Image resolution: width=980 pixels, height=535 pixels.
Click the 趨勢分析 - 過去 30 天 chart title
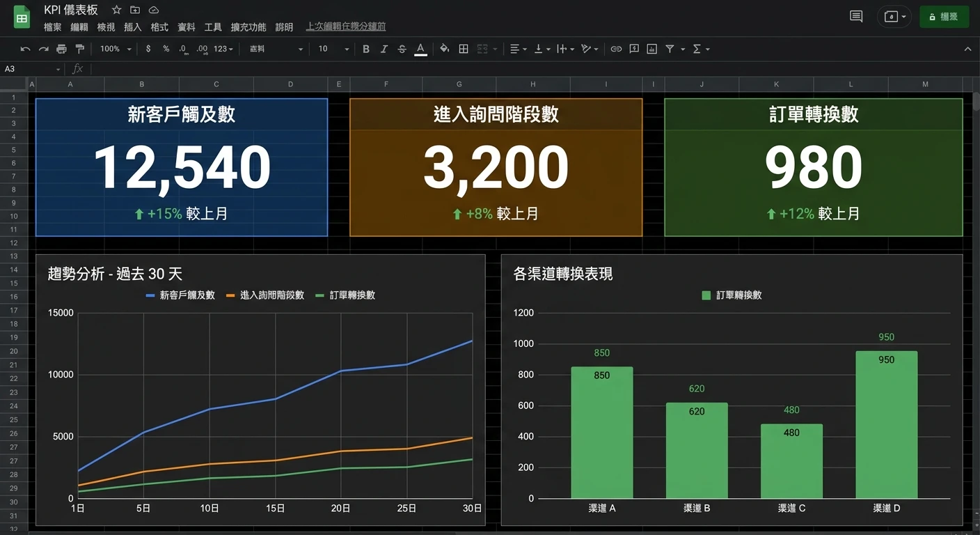115,274
